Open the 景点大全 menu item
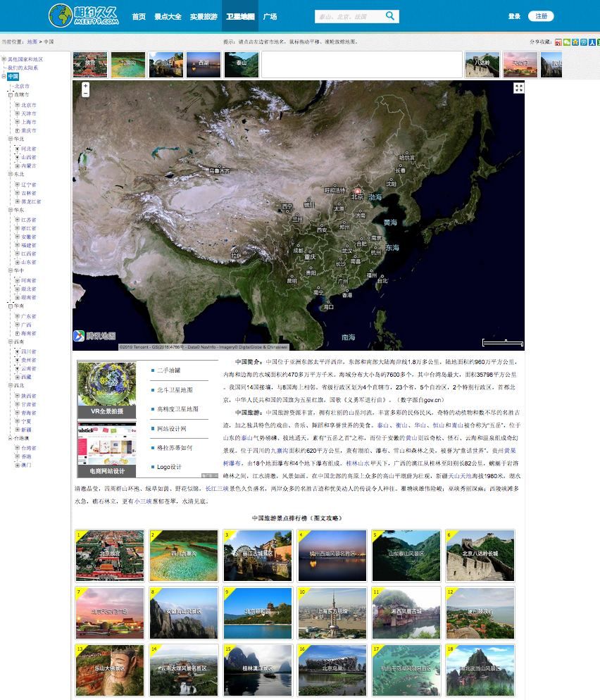This screenshot has width=600, height=700. [168, 16]
